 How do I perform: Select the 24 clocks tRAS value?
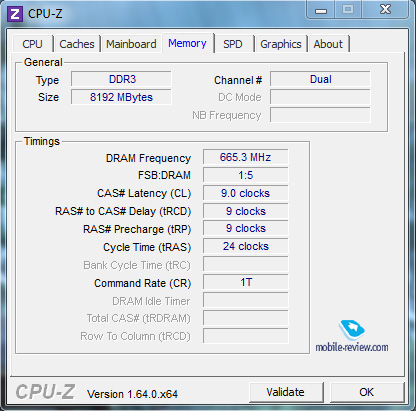tap(246, 246)
